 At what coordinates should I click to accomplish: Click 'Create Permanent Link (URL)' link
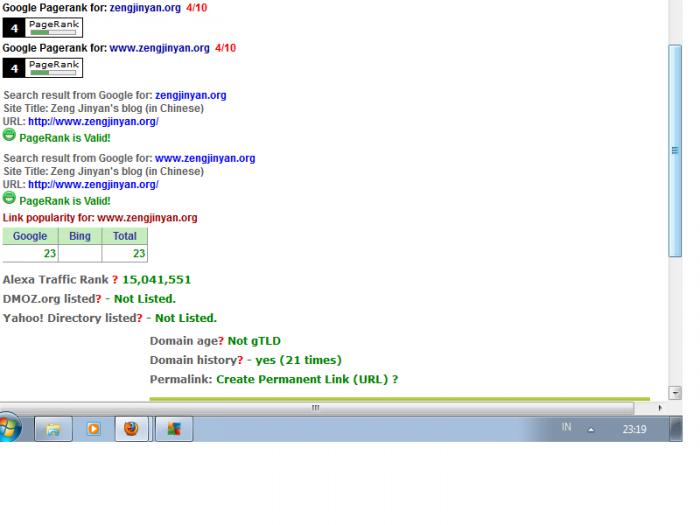click(302, 379)
